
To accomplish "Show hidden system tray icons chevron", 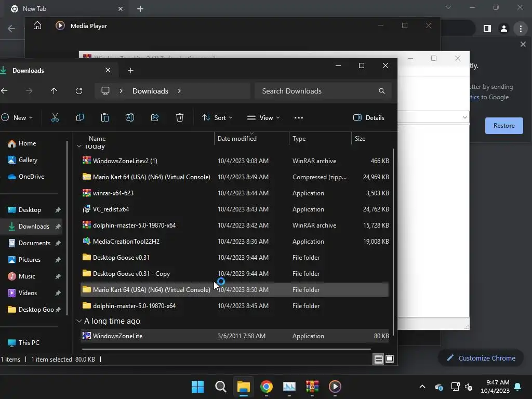I will [422, 387].
